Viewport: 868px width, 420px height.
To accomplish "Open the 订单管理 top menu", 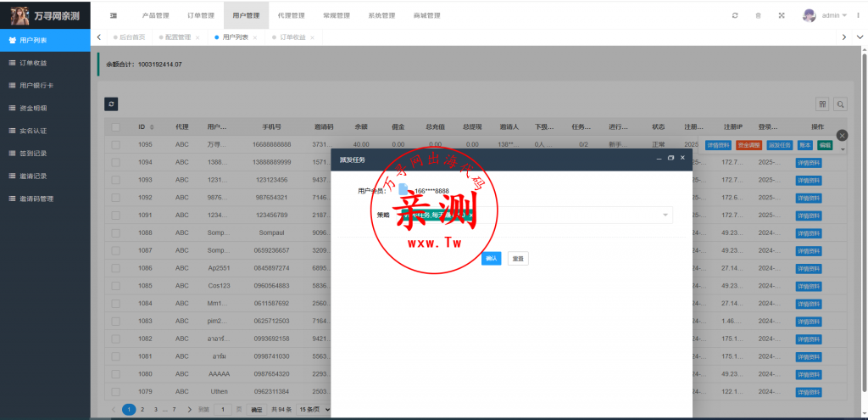I will 201,15.
